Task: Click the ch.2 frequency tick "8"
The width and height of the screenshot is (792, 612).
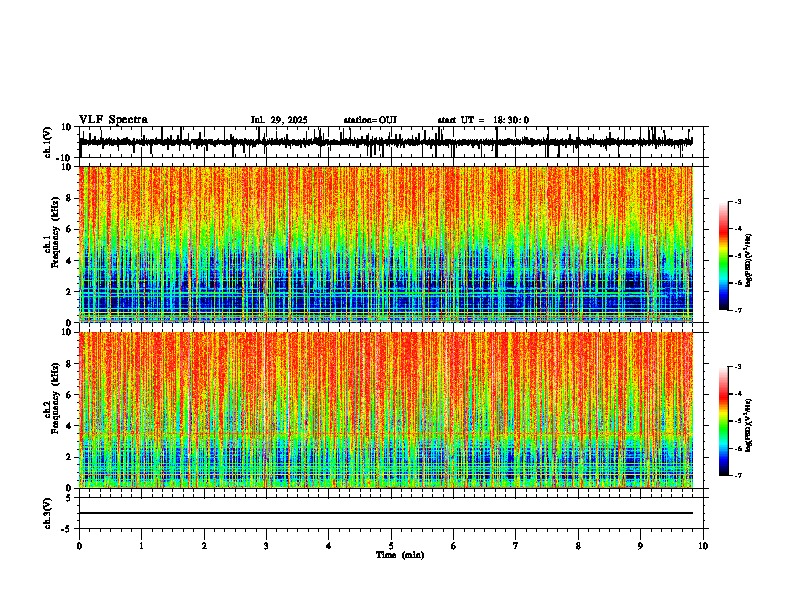Action: [x=70, y=364]
